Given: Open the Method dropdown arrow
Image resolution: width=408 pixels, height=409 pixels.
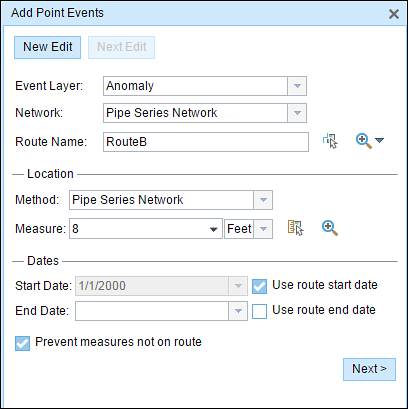Looking at the screenshot, I should [263, 200].
